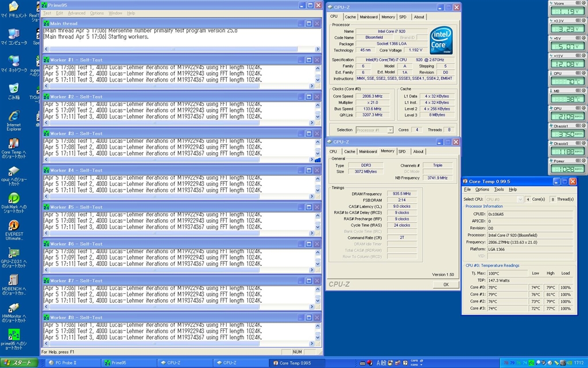Open the HWMonitor desktop shortcut
588x368 pixels.
pyautogui.click(x=13, y=308)
